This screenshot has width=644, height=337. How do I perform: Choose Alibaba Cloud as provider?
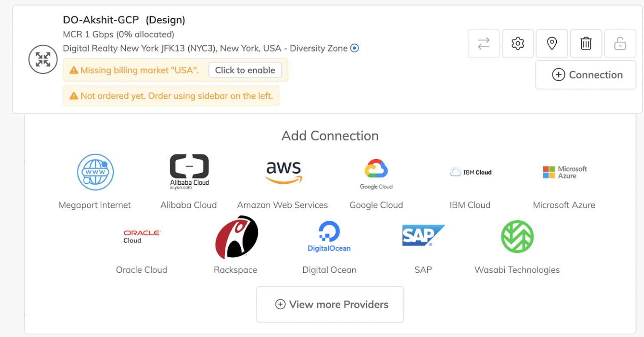click(x=189, y=172)
